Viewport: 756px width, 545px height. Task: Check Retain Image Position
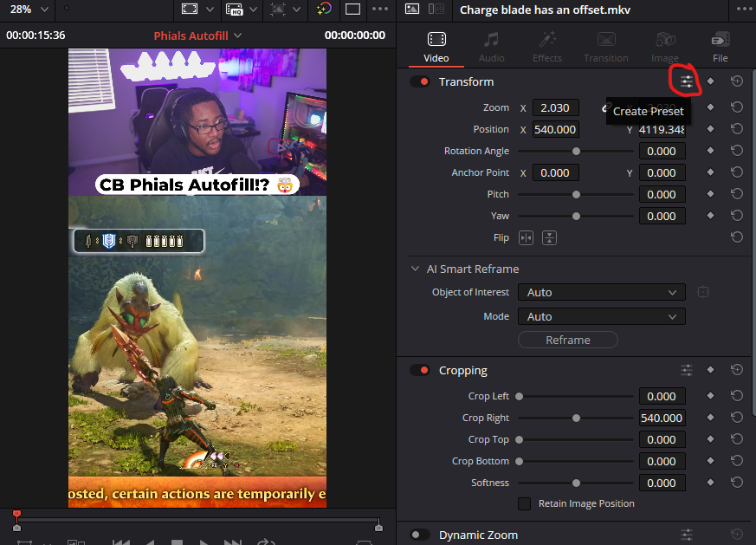pyautogui.click(x=524, y=503)
